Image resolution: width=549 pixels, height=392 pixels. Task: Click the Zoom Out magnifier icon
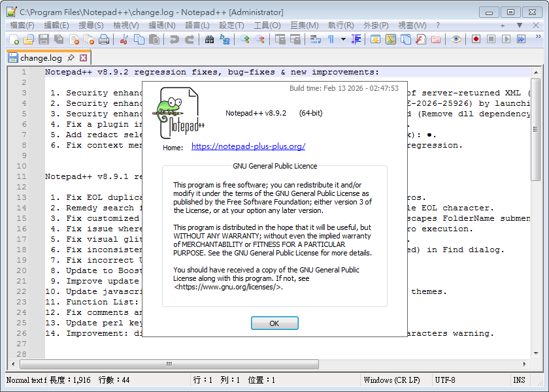point(260,39)
